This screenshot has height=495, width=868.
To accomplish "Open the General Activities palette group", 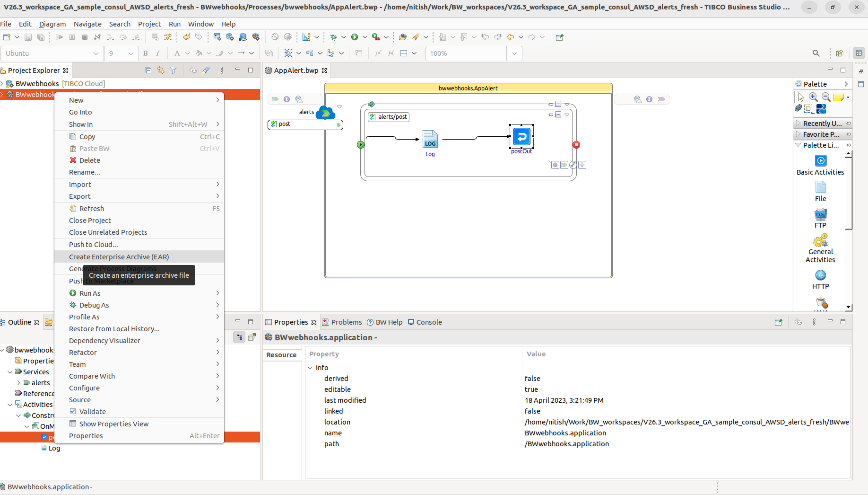I will click(x=820, y=248).
